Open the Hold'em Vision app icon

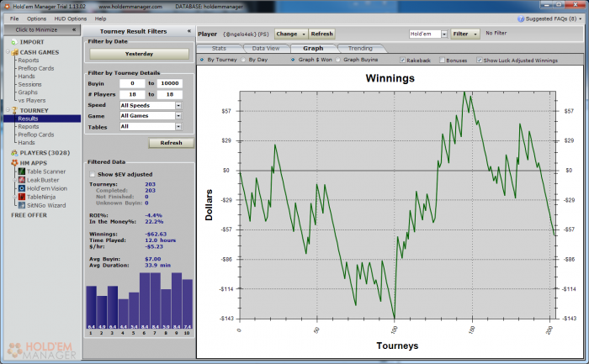[x=22, y=188]
